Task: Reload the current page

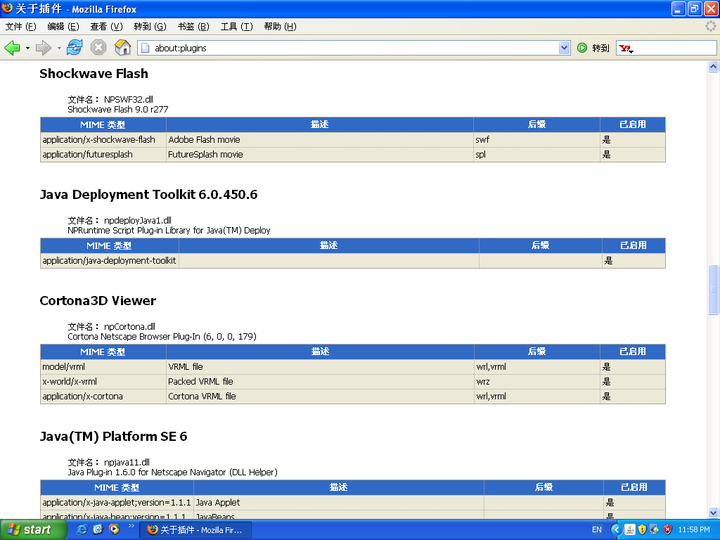Action: pos(74,47)
